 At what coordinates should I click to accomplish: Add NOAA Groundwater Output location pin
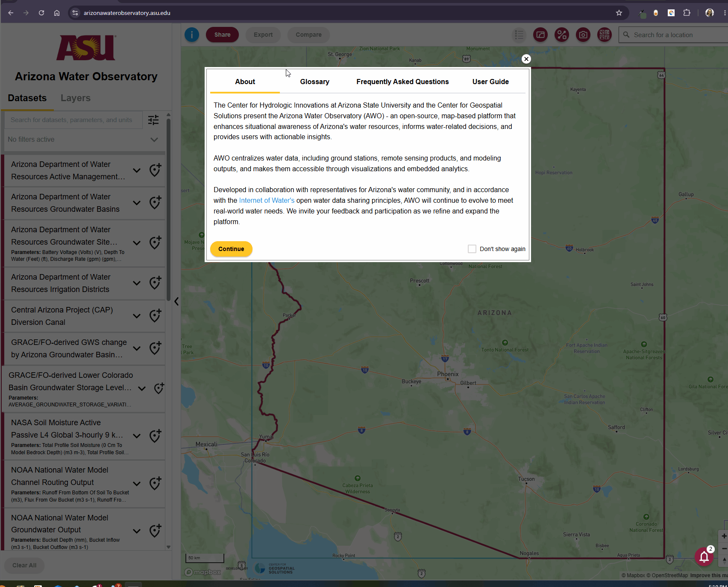coord(155,531)
